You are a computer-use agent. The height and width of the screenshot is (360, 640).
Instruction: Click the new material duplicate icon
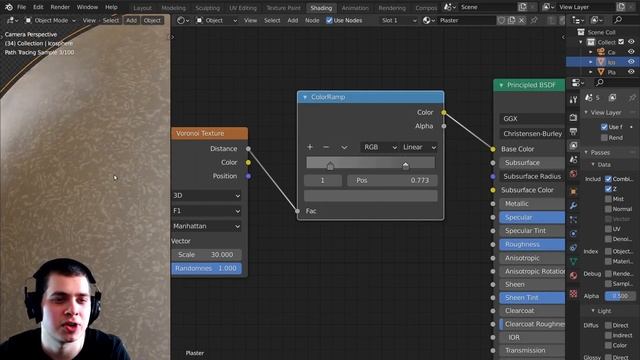pos(511,20)
